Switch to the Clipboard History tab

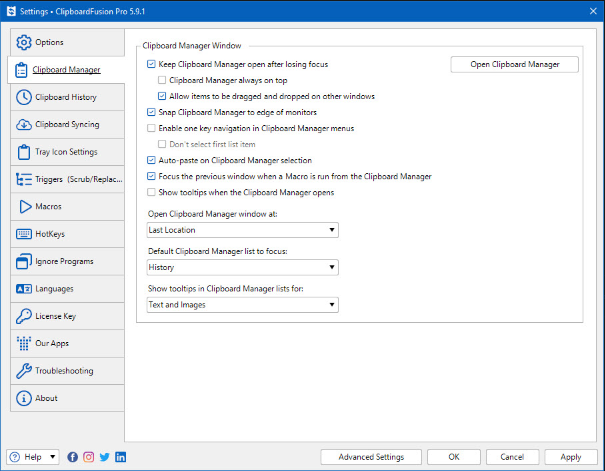tap(68, 97)
